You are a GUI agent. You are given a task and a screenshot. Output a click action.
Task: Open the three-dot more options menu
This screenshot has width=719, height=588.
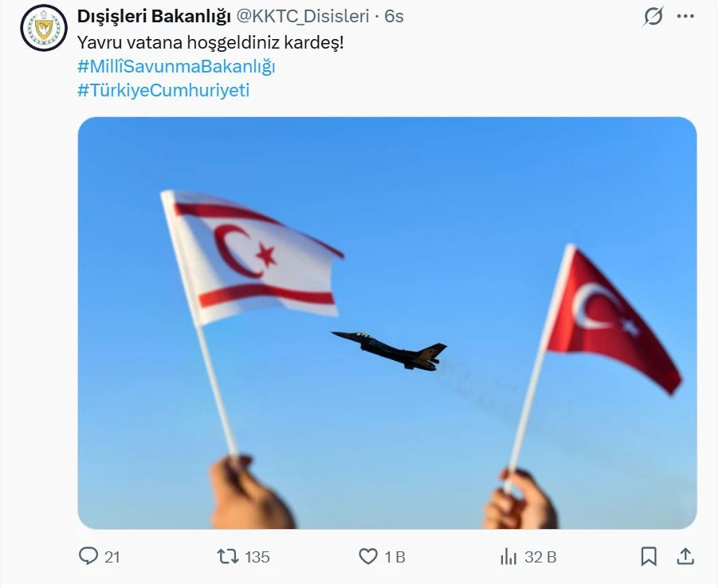point(685,17)
